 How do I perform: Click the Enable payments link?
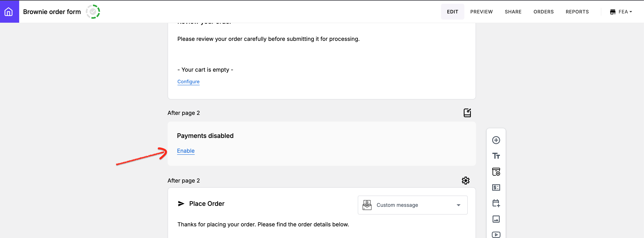coord(186,151)
